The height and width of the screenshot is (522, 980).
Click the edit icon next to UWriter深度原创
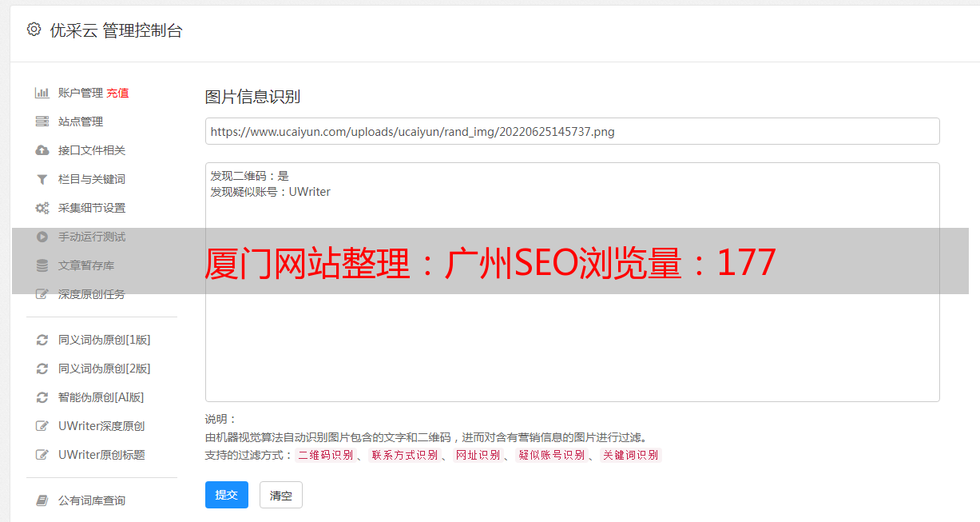tap(42, 426)
